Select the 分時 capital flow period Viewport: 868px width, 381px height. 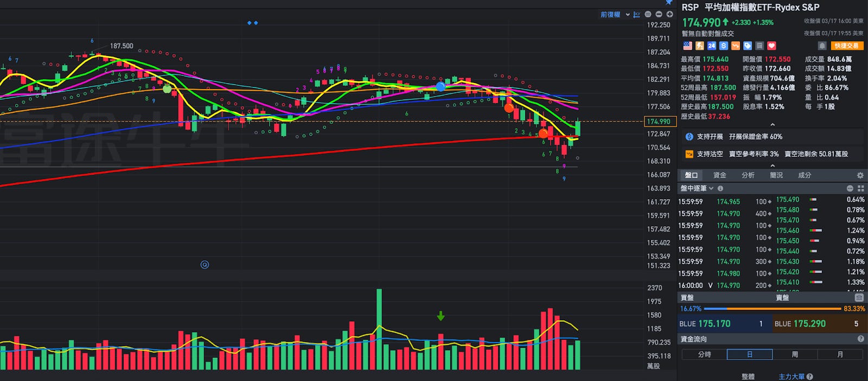point(704,354)
